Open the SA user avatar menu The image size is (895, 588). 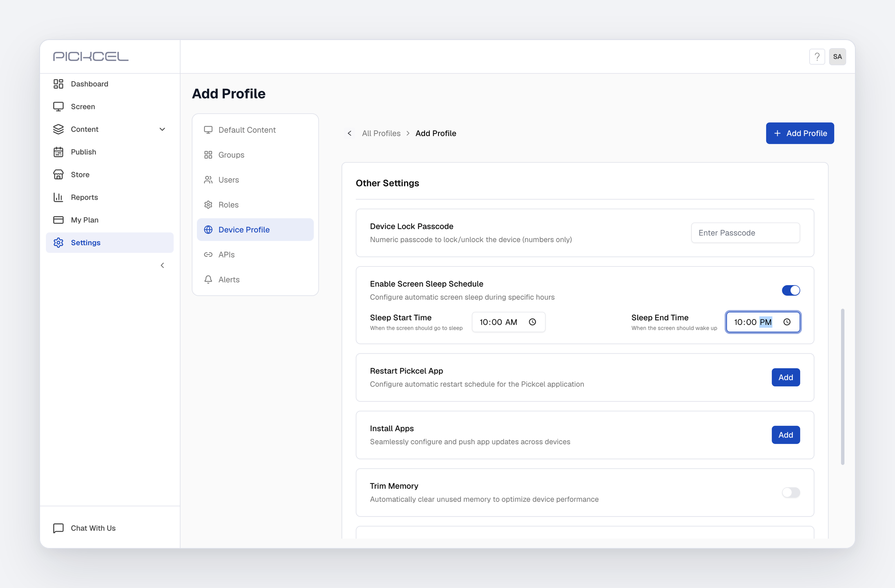pyautogui.click(x=837, y=57)
